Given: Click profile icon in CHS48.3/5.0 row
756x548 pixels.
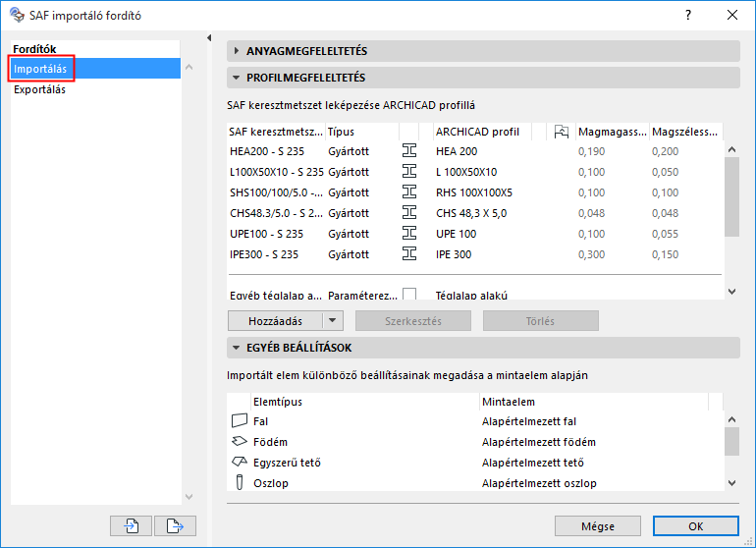Looking at the screenshot, I should 409,213.
